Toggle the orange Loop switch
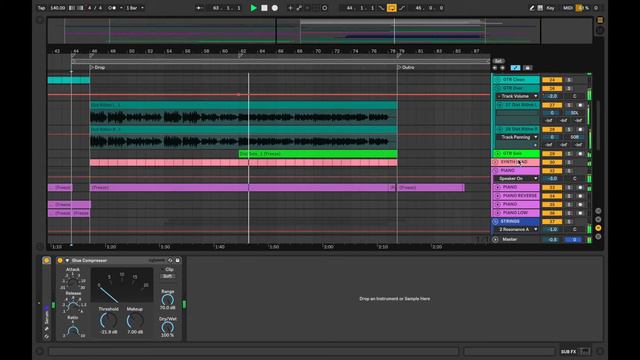 [391, 8]
